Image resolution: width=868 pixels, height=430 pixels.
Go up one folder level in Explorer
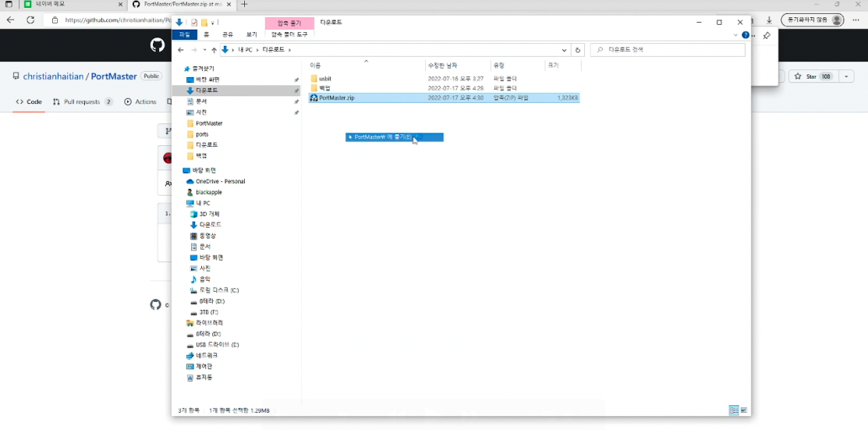(214, 50)
